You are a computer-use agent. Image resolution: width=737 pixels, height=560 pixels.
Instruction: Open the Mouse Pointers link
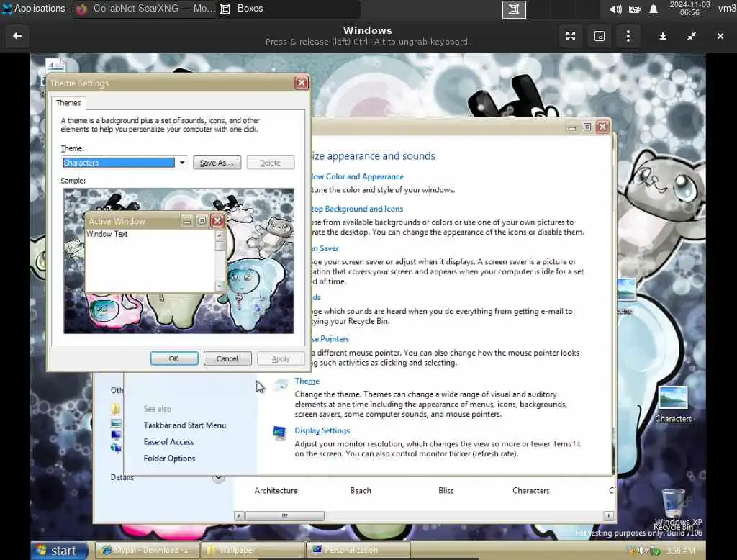(x=330, y=339)
